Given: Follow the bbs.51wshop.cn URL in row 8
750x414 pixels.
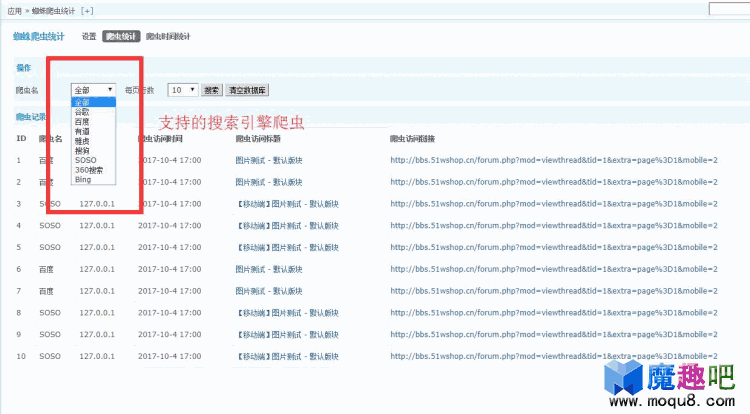Looking at the screenshot, I should pyautogui.click(x=554, y=313).
